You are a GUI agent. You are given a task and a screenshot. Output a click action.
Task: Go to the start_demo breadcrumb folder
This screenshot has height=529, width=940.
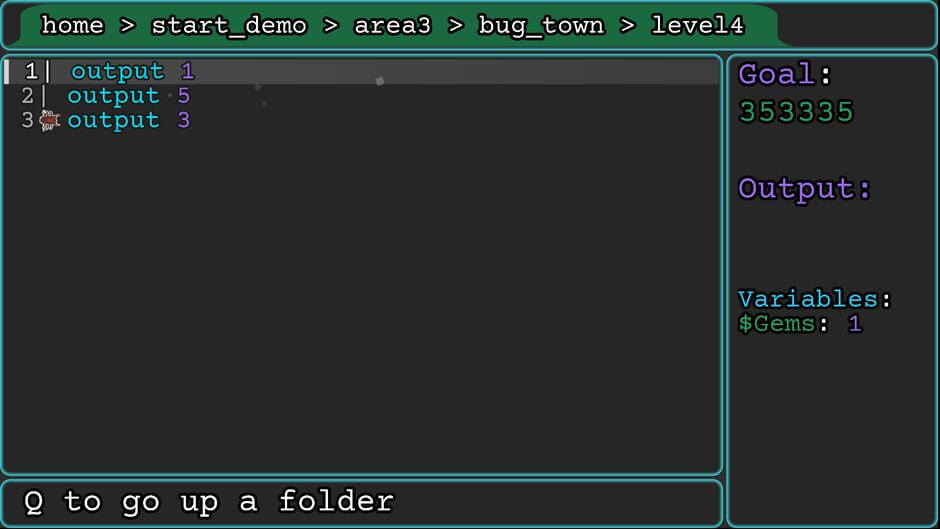228,26
